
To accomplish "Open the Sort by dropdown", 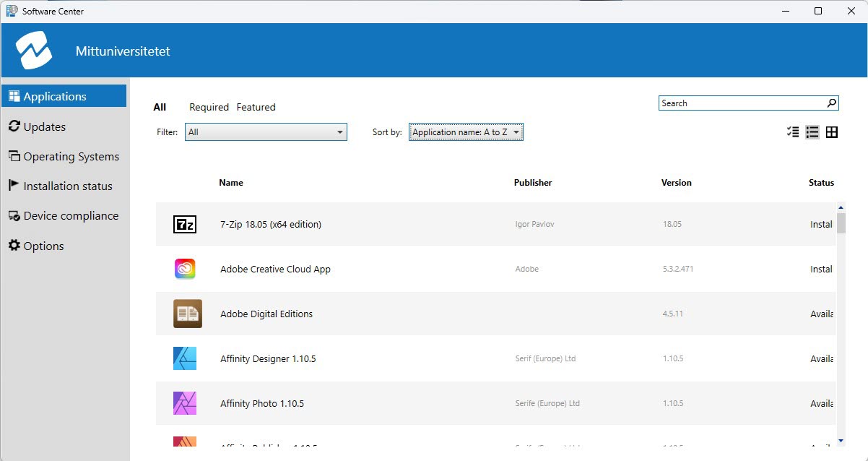I will [x=466, y=132].
